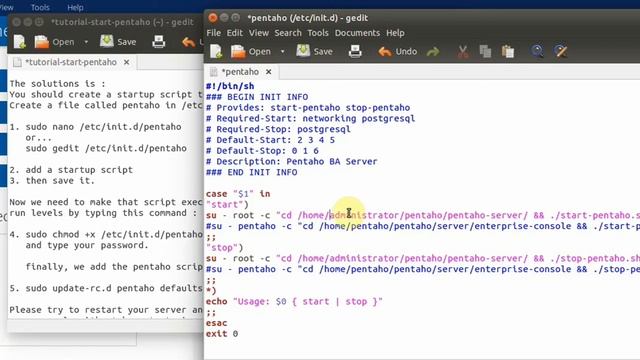Select the *tutorial-start-pentaho document tab

point(70,62)
